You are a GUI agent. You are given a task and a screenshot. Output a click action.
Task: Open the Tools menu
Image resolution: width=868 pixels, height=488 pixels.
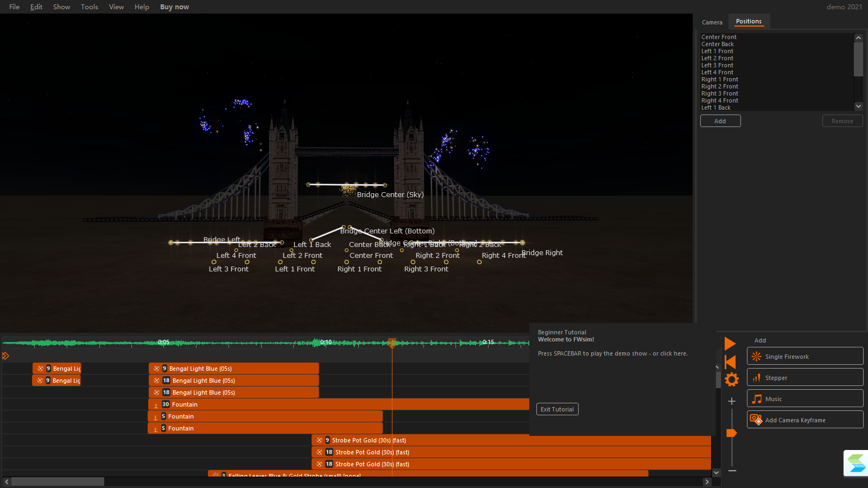click(90, 7)
